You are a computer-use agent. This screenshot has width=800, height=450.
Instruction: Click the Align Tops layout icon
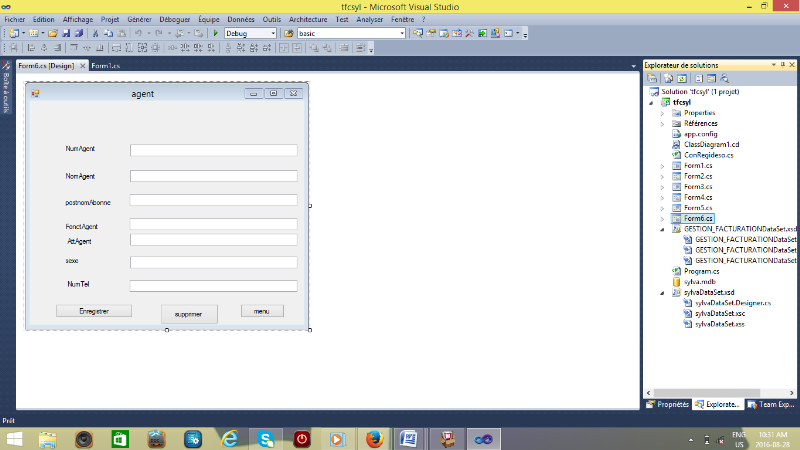click(73, 48)
